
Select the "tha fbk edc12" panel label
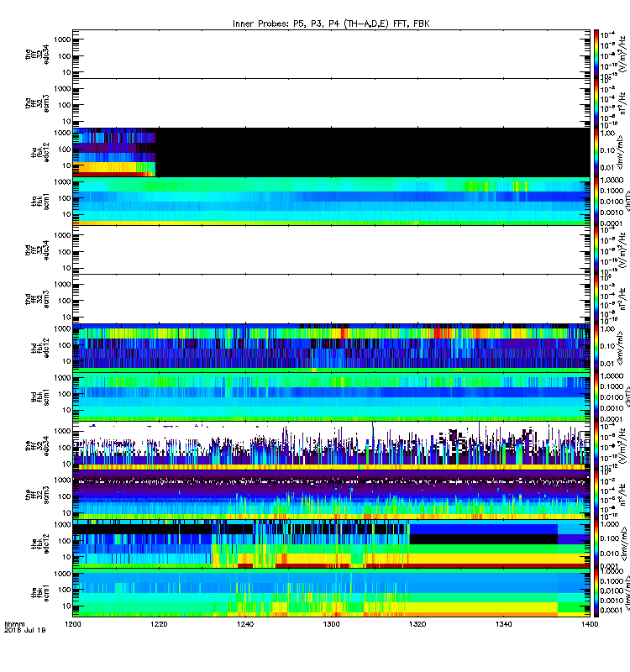pyautogui.click(x=39, y=152)
